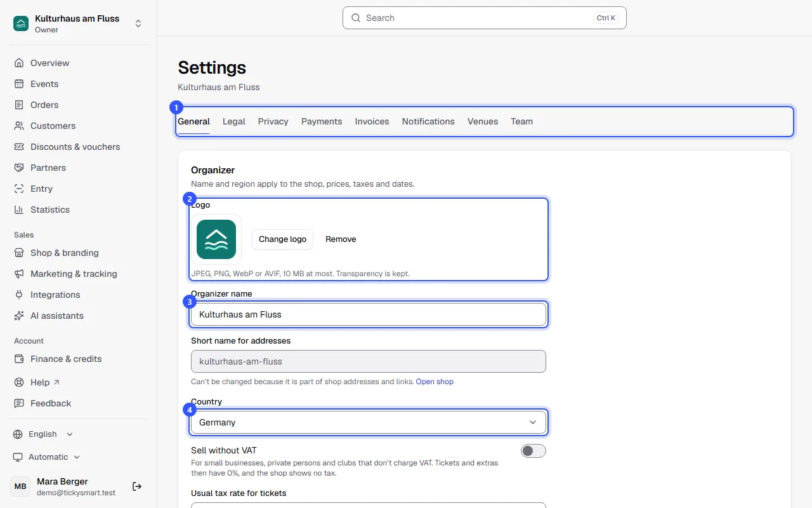Switch to the Privacy tab
This screenshot has width=812, height=508.
click(273, 121)
